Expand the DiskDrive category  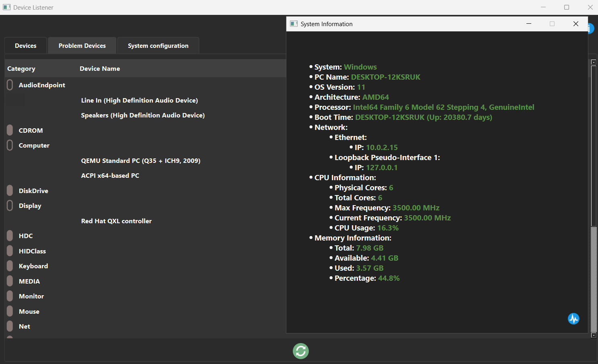coord(10,191)
